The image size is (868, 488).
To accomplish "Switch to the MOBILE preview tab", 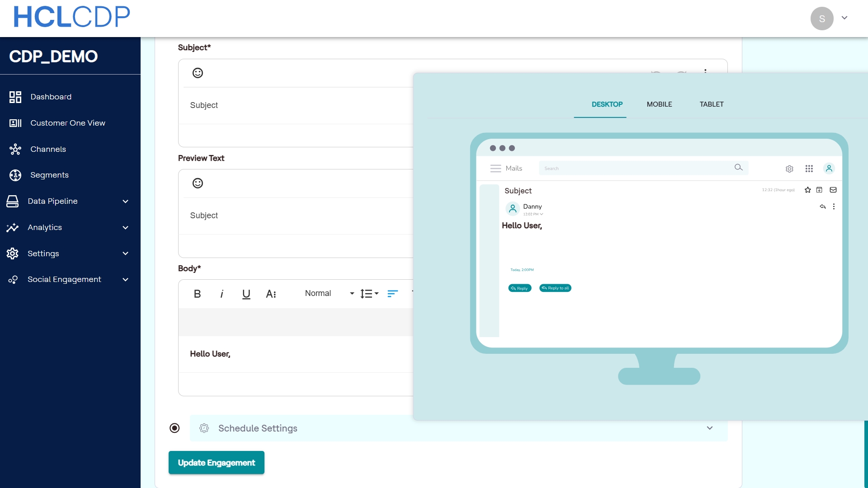I will [x=659, y=104].
